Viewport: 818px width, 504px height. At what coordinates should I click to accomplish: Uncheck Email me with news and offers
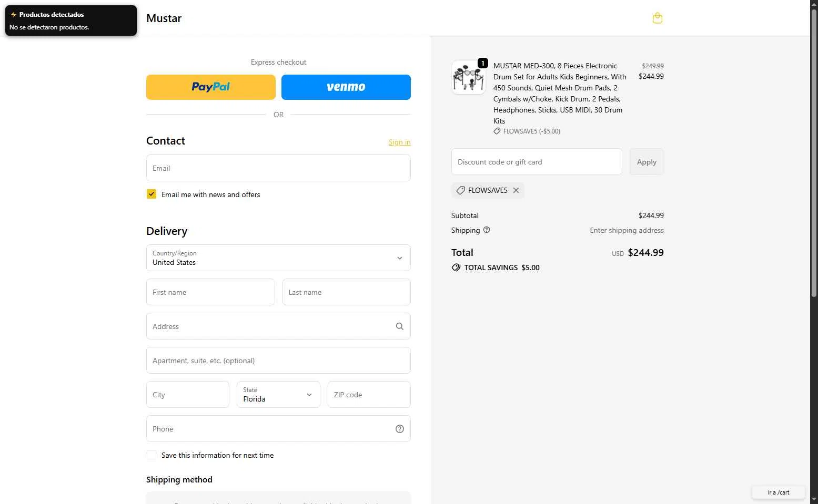(x=152, y=194)
